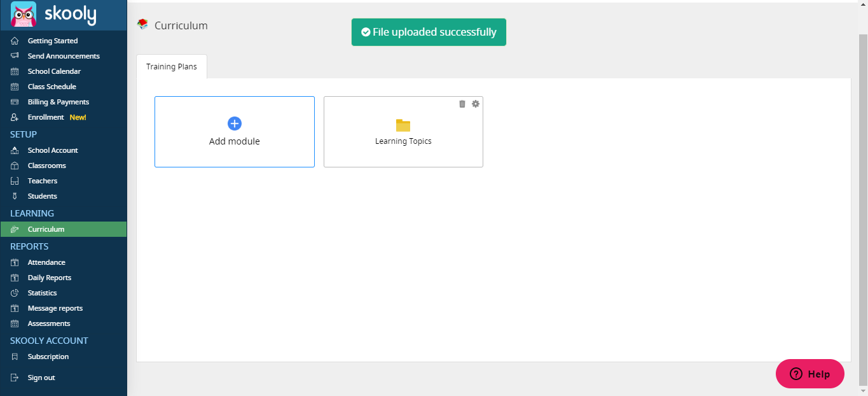Open Message reports

[55, 308]
